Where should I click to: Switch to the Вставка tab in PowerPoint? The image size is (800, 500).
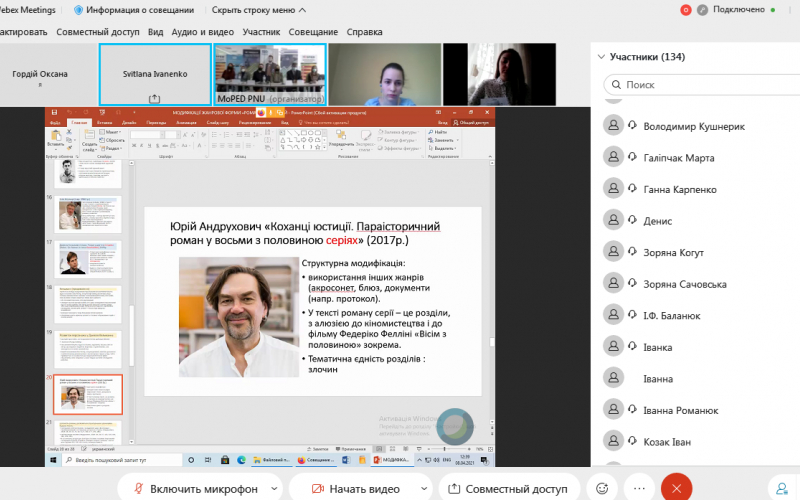104,122
